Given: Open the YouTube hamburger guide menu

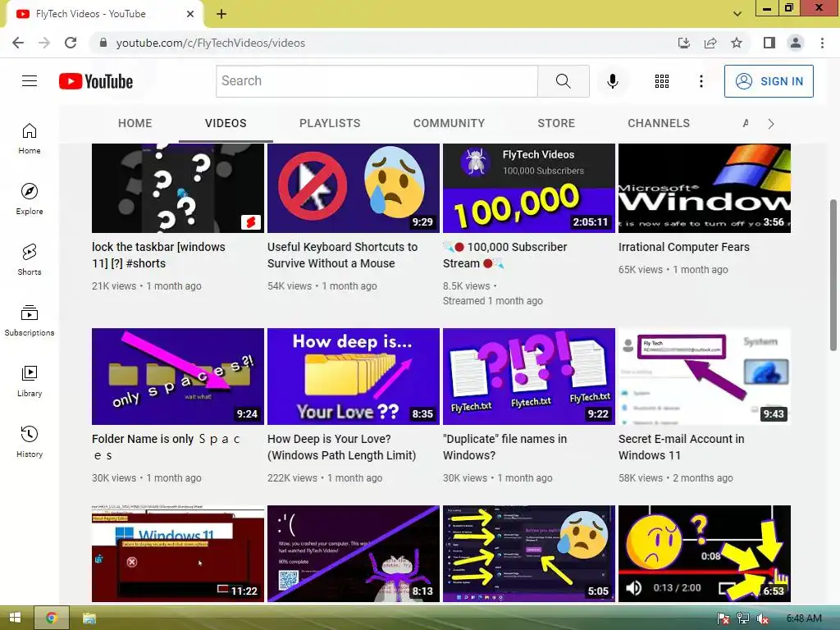Looking at the screenshot, I should coord(30,81).
